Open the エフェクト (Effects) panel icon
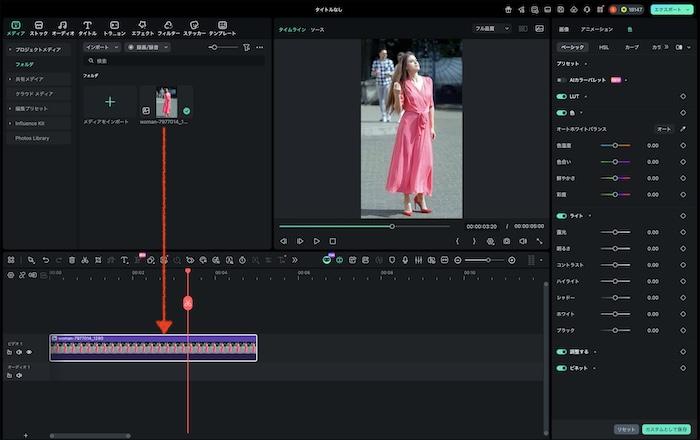This screenshot has height=440, width=700. tap(142, 25)
